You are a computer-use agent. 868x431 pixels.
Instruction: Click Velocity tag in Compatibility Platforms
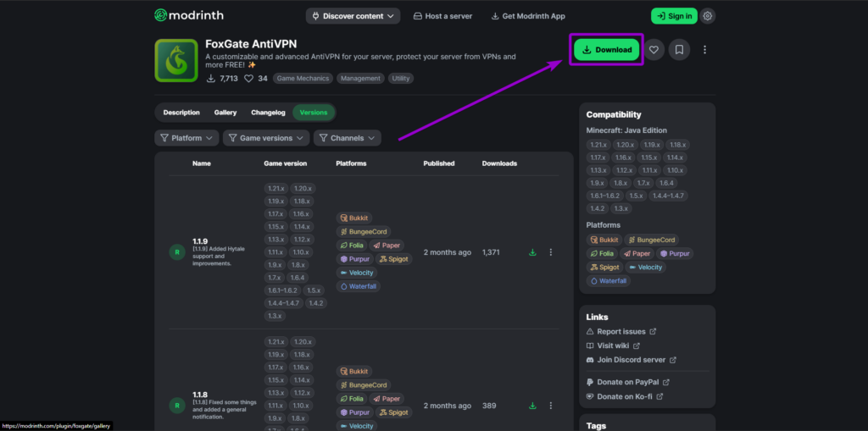click(x=645, y=268)
